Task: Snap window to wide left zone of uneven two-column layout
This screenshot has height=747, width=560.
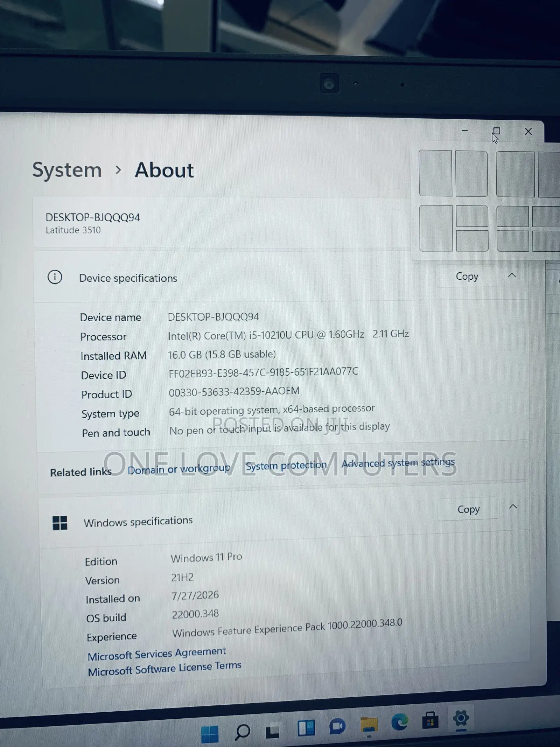Action: coord(515,174)
